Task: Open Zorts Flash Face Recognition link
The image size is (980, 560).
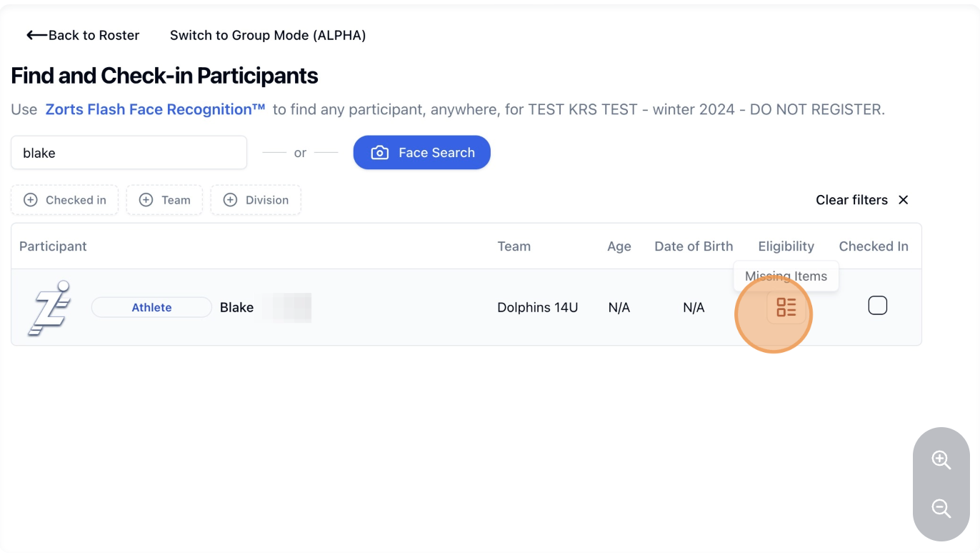Action: (155, 109)
